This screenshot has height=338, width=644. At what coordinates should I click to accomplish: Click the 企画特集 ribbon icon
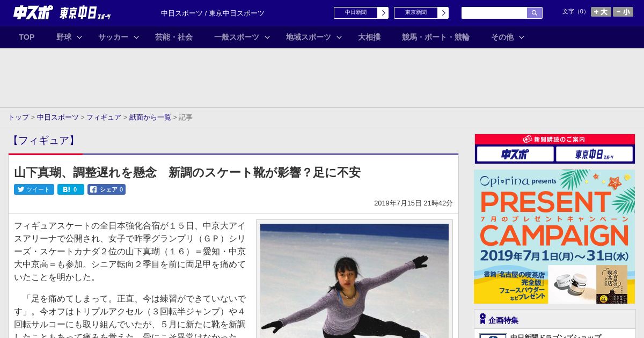pos(482,319)
